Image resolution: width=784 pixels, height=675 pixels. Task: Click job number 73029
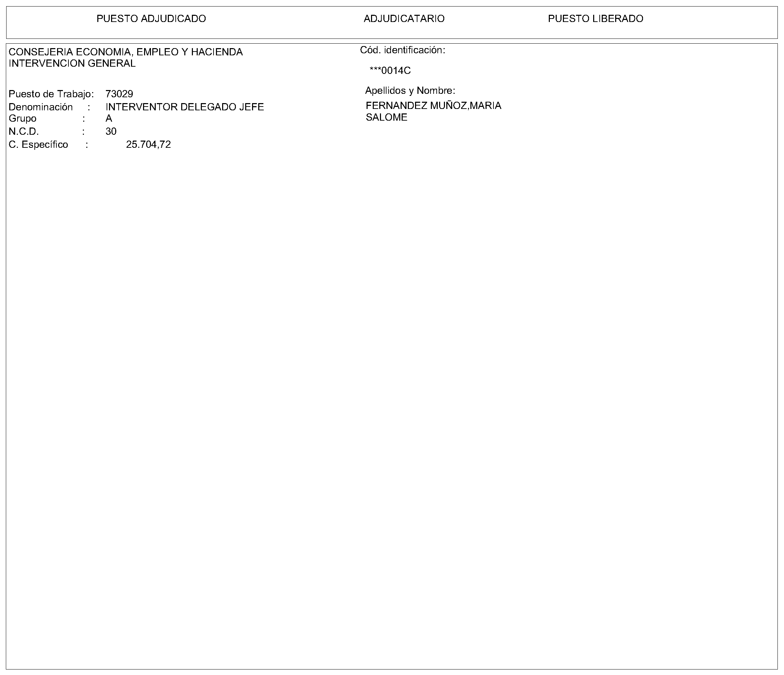click(x=119, y=94)
